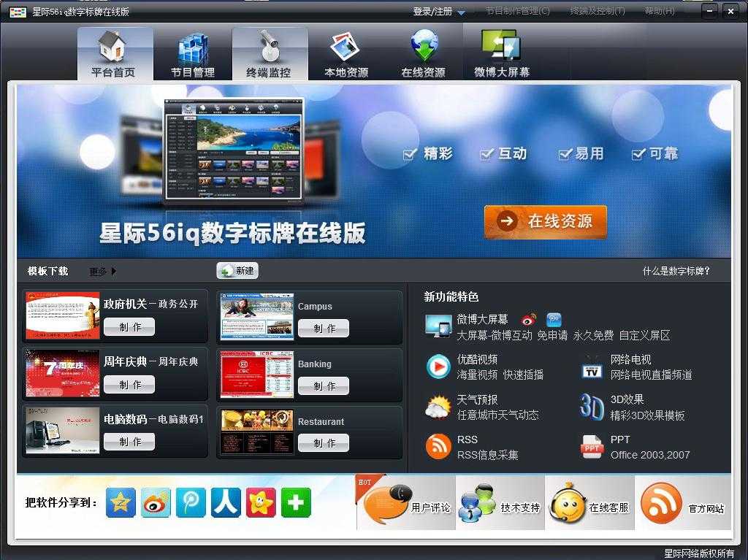Image resolution: width=748 pixels, height=560 pixels.
Task: Share to Renren 人 icon
Action: click(x=226, y=502)
